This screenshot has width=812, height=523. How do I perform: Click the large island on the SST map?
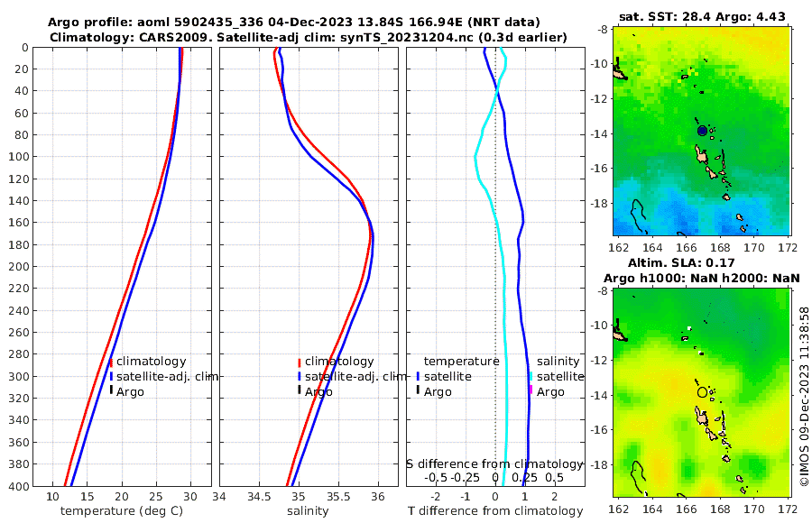point(701,154)
